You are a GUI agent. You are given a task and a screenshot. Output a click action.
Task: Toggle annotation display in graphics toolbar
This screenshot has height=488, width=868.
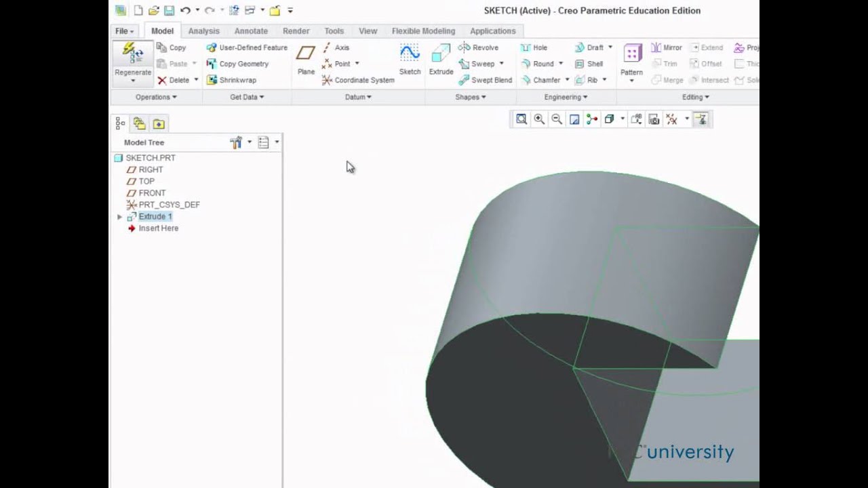[636, 119]
